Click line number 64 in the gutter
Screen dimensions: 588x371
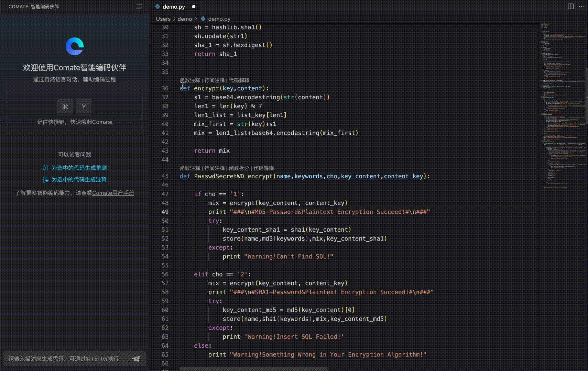[165, 346]
